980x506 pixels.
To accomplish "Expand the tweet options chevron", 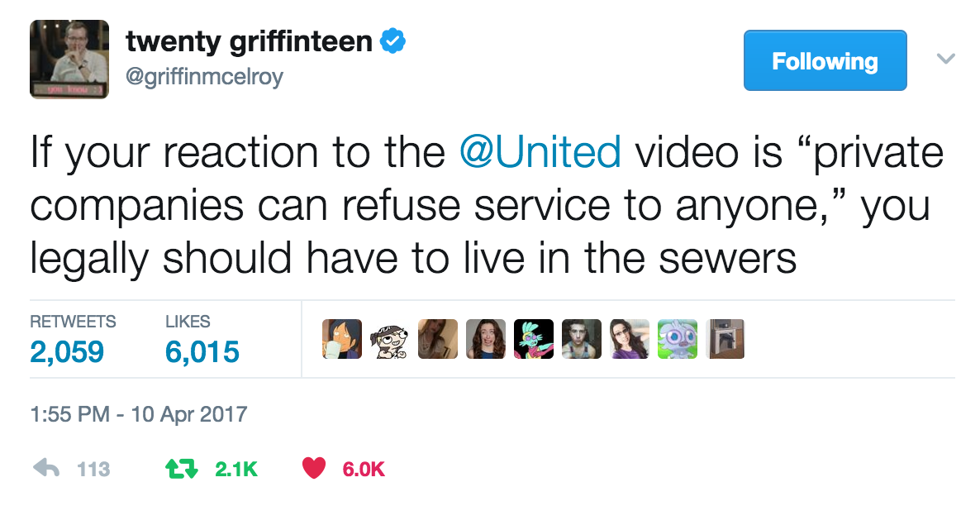I will (x=945, y=59).
